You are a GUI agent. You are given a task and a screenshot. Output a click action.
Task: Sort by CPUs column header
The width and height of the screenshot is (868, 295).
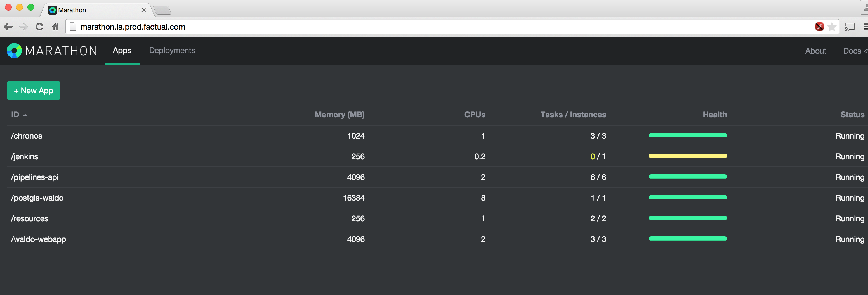tap(475, 115)
